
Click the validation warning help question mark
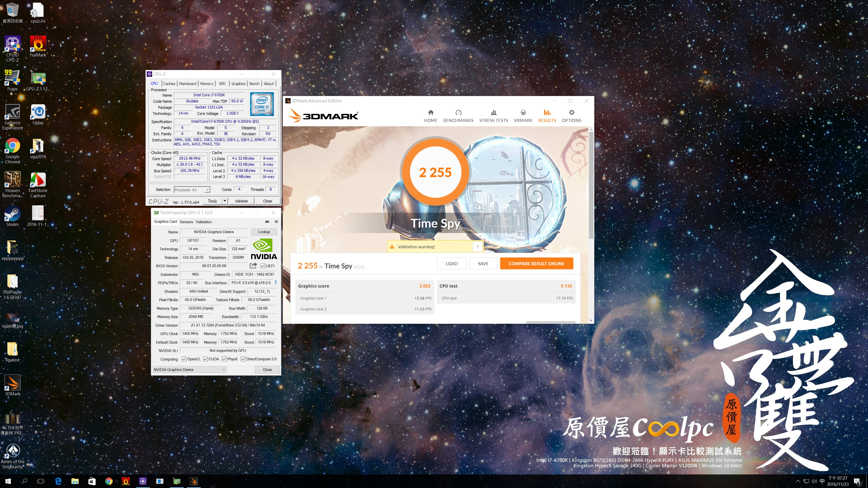[x=477, y=247]
